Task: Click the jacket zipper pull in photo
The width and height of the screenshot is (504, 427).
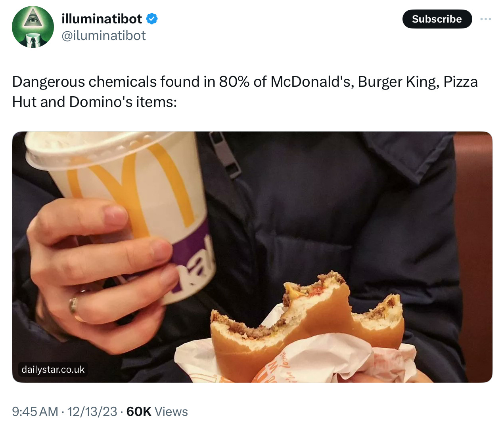Action: (x=224, y=154)
